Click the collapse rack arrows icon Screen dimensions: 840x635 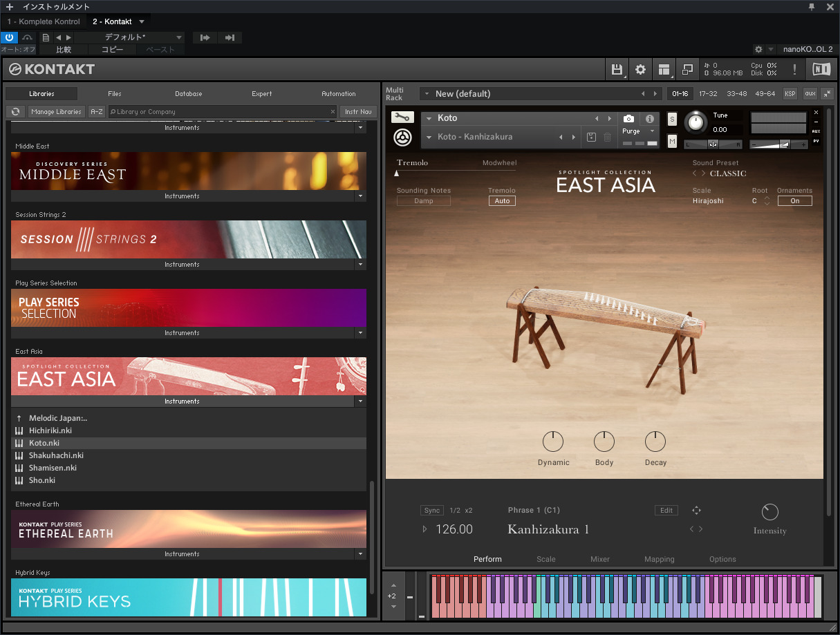click(828, 93)
